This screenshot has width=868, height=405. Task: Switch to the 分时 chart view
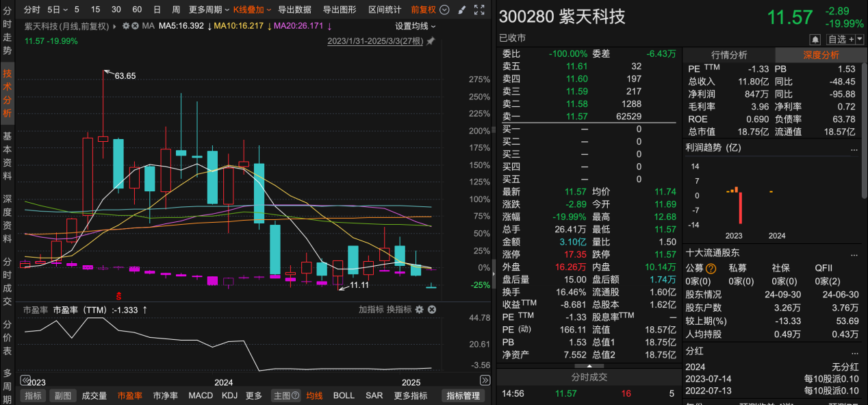(x=31, y=10)
